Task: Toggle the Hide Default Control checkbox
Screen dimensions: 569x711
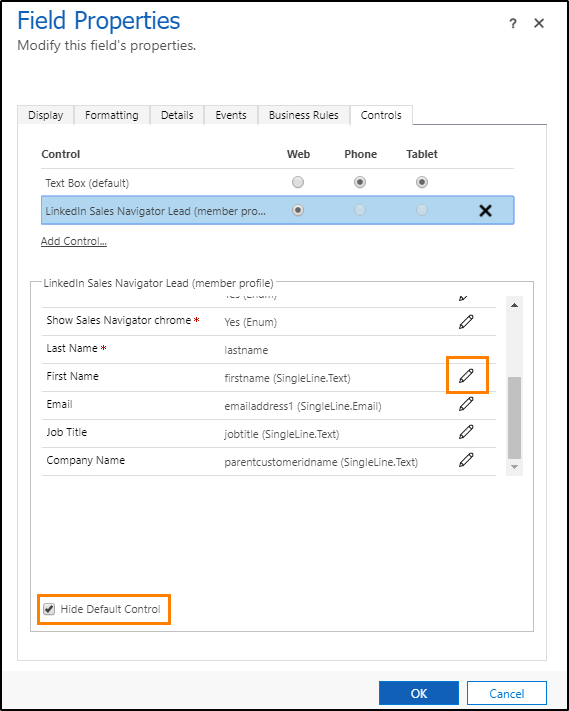Action: click(x=49, y=609)
